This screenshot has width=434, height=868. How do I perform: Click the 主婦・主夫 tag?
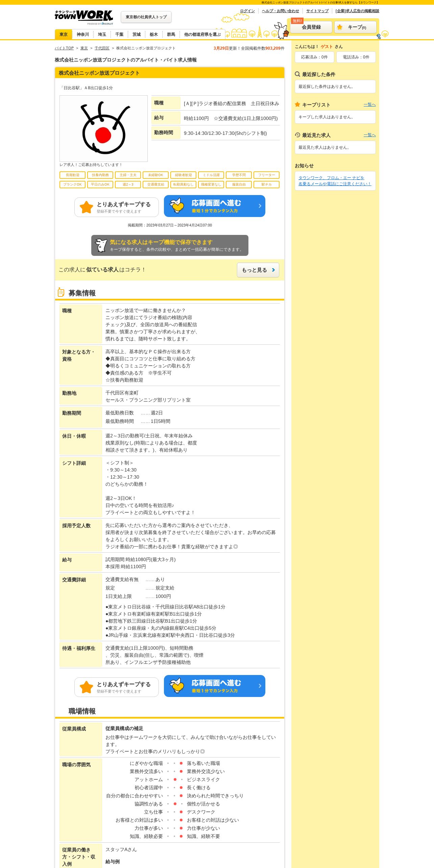click(x=128, y=175)
